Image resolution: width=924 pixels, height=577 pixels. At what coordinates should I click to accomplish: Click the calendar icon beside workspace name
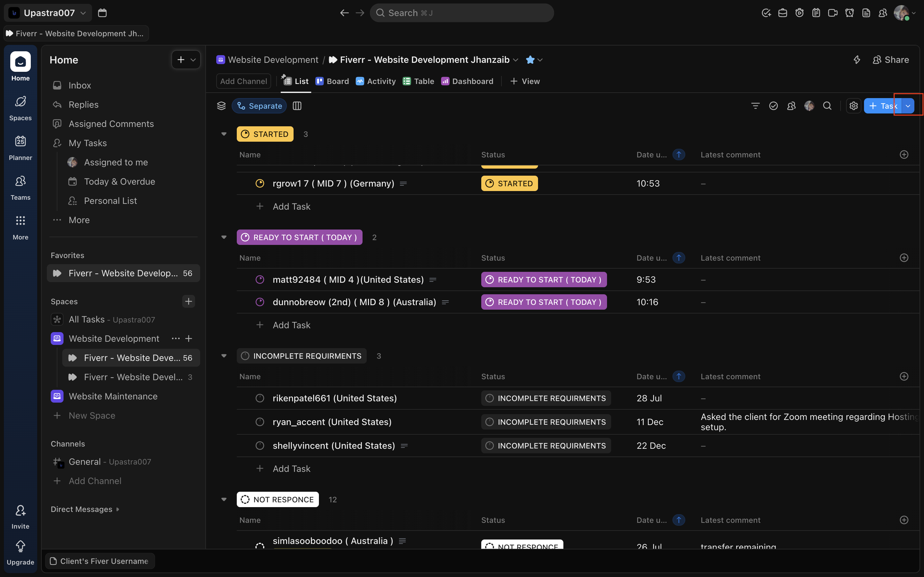pos(102,13)
